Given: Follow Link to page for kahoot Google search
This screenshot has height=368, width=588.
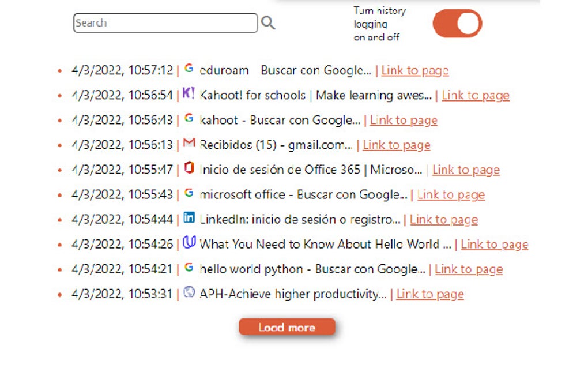Looking at the screenshot, I should tap(404, 121).
